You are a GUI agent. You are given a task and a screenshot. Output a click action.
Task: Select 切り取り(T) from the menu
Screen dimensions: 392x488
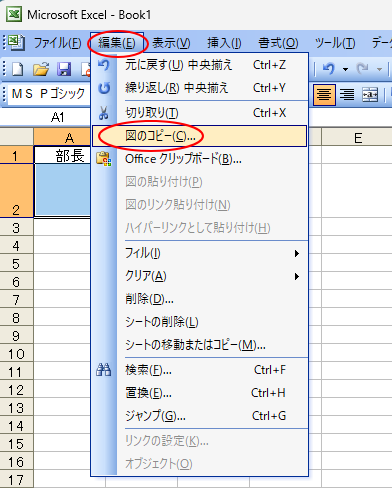[x=199, y=113]
